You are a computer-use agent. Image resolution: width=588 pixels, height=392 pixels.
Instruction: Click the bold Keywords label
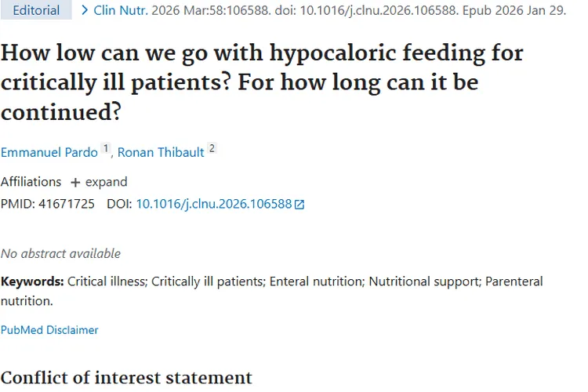32,281
